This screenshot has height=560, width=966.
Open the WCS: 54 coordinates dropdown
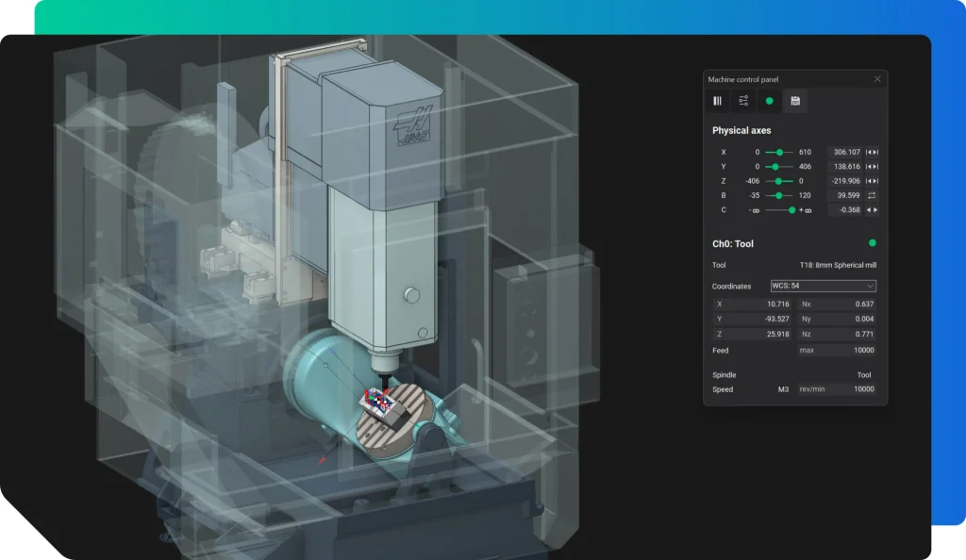click(823, 286)
